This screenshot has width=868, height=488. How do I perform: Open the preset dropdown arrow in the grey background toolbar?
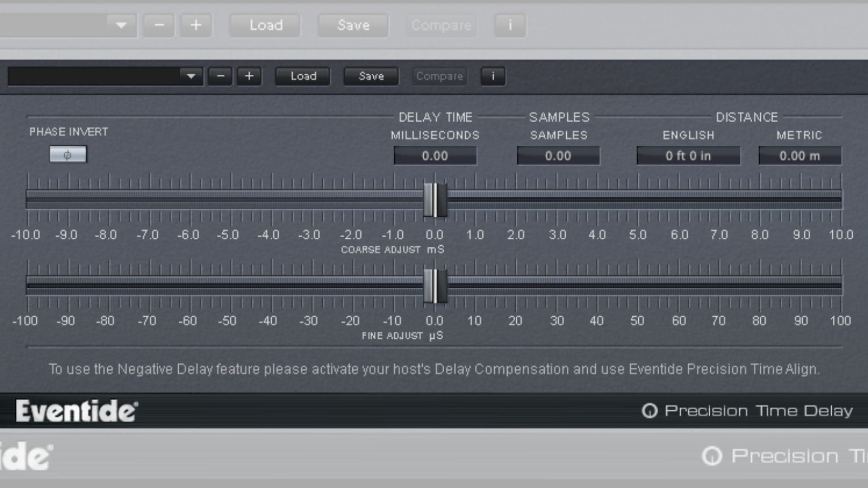pos(121,26)
